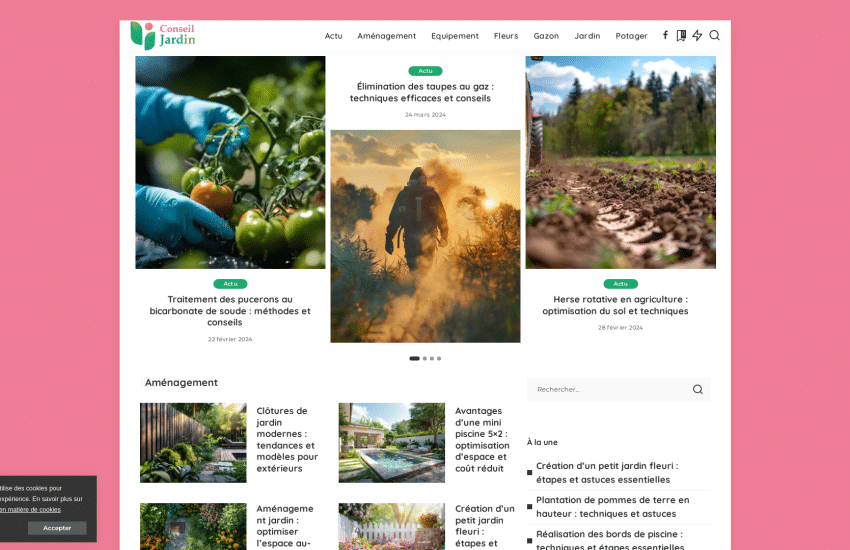Open the Aménagement menu item
Screen dimensions: 850x550
pos(386,36)
